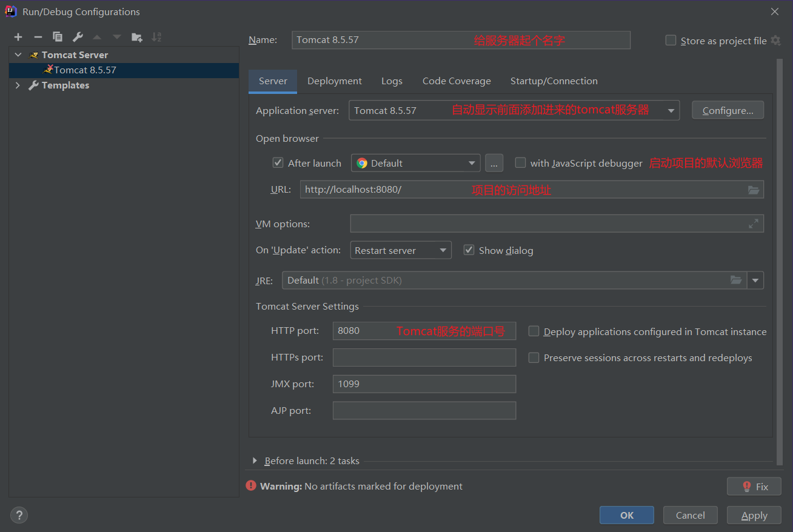Click the AJP port field
Screen dimensions: 793x532
424,410
